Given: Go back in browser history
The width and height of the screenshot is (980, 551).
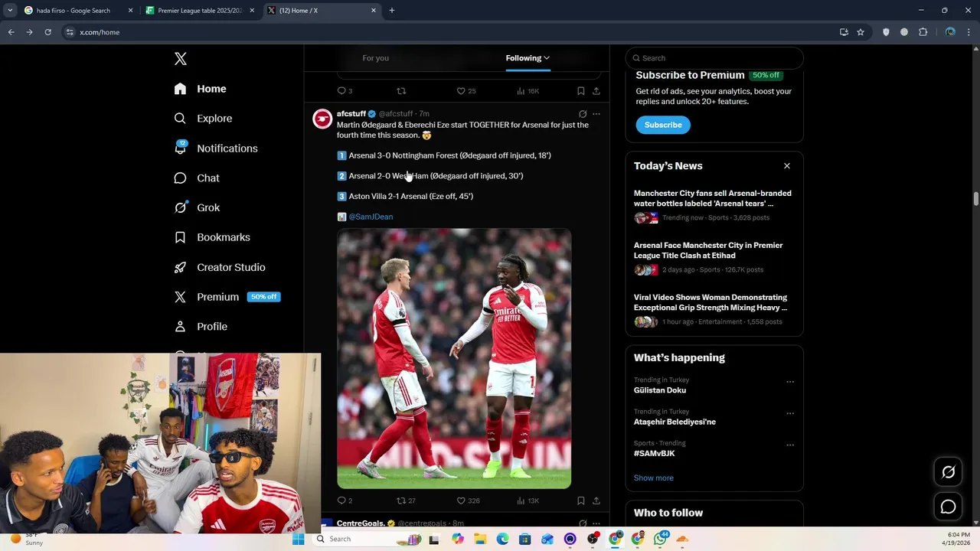Looking at the screenshot, I should (x=11, y=32).
